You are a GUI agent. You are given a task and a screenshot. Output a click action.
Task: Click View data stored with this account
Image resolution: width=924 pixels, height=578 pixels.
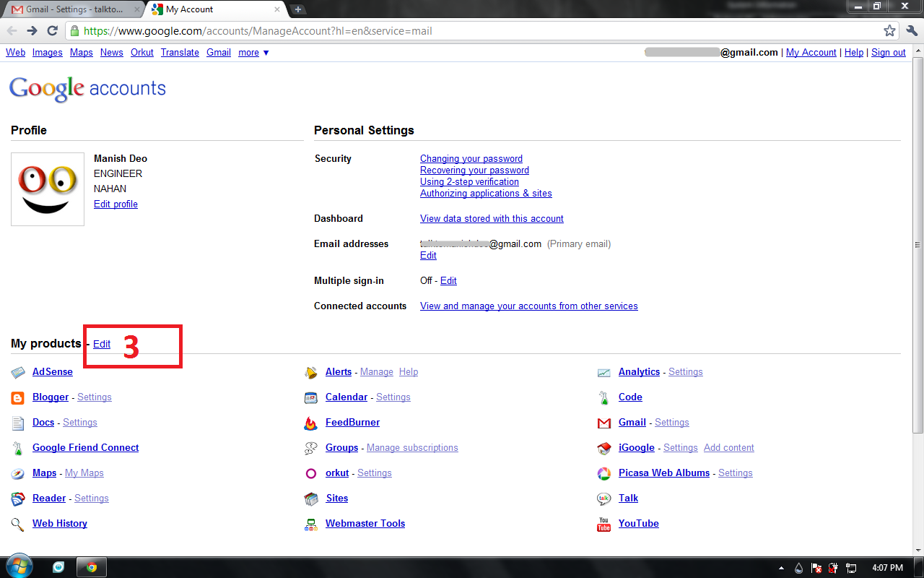pyautogui.click(x=492, y=219)
